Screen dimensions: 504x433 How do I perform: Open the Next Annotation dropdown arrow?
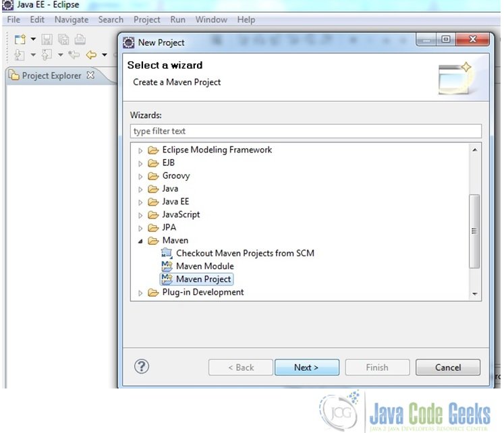coord(33,55)
